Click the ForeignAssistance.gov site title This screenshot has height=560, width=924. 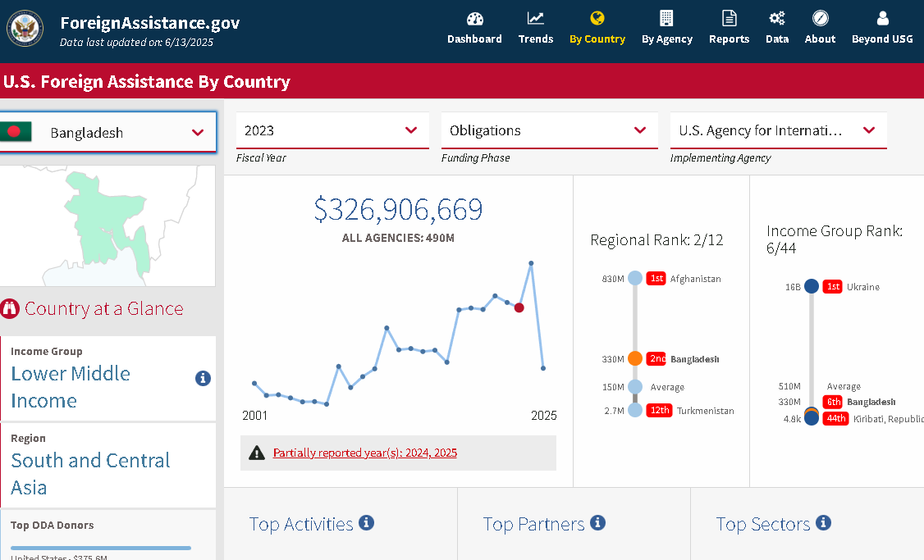149,23
